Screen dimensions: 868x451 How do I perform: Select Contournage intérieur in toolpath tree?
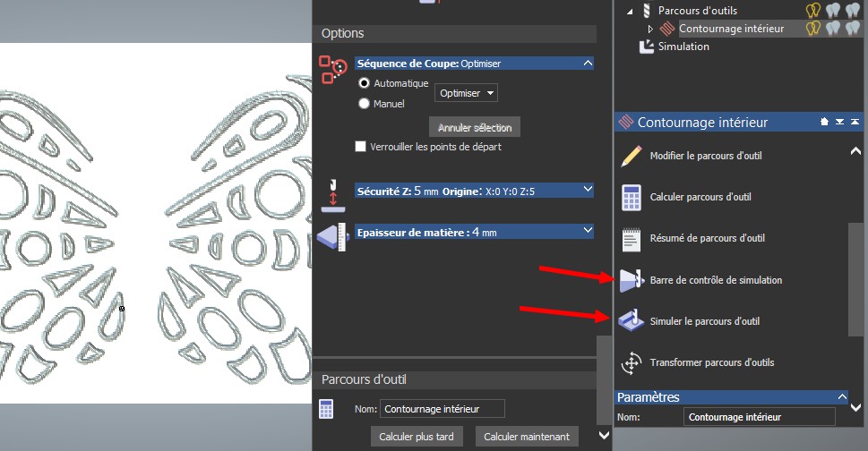coord(731,29)
